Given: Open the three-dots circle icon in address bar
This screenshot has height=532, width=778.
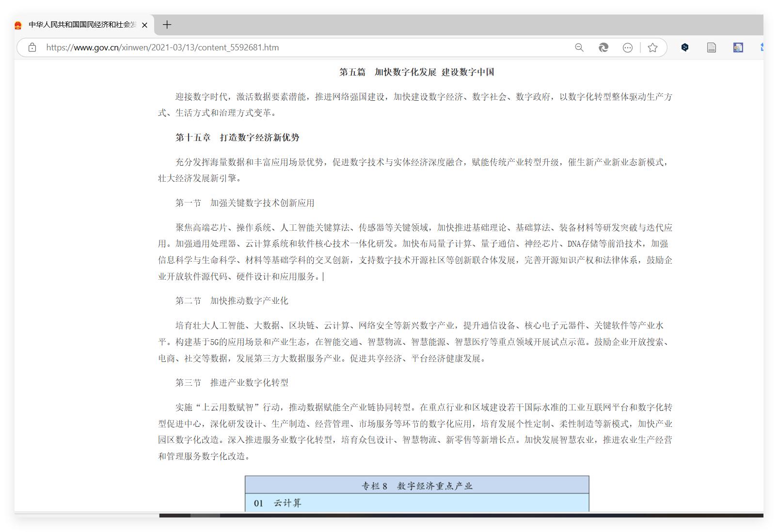Looking at the screenshot, I should (x=628, y=47).
